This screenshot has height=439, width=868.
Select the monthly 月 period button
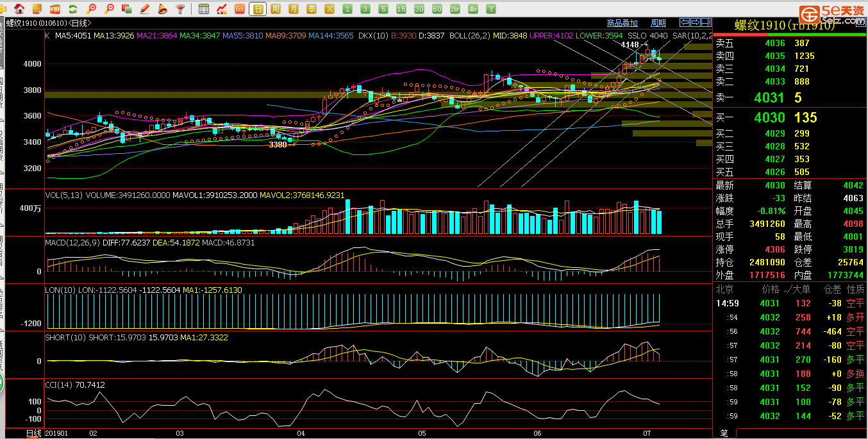[x=294, y=9]
